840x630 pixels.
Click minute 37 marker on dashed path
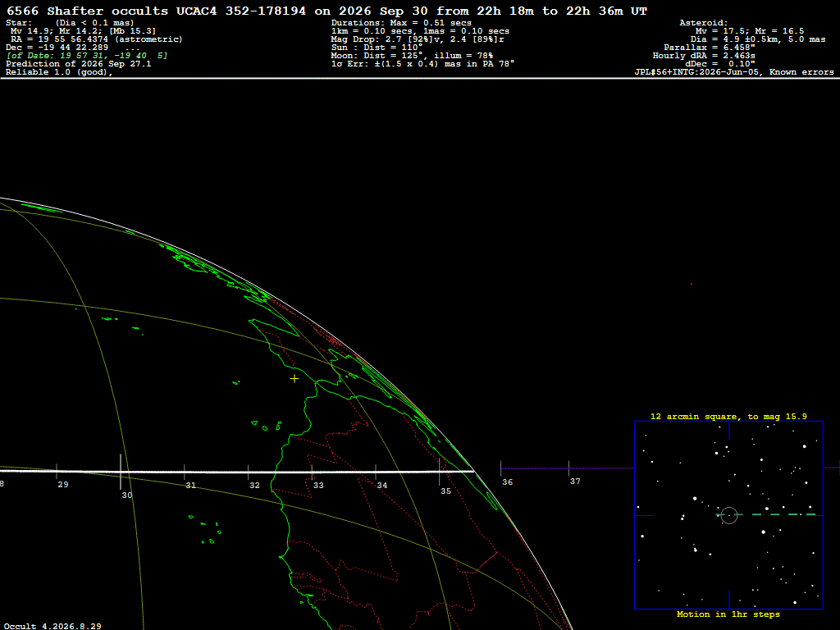(x=569, y=468)
